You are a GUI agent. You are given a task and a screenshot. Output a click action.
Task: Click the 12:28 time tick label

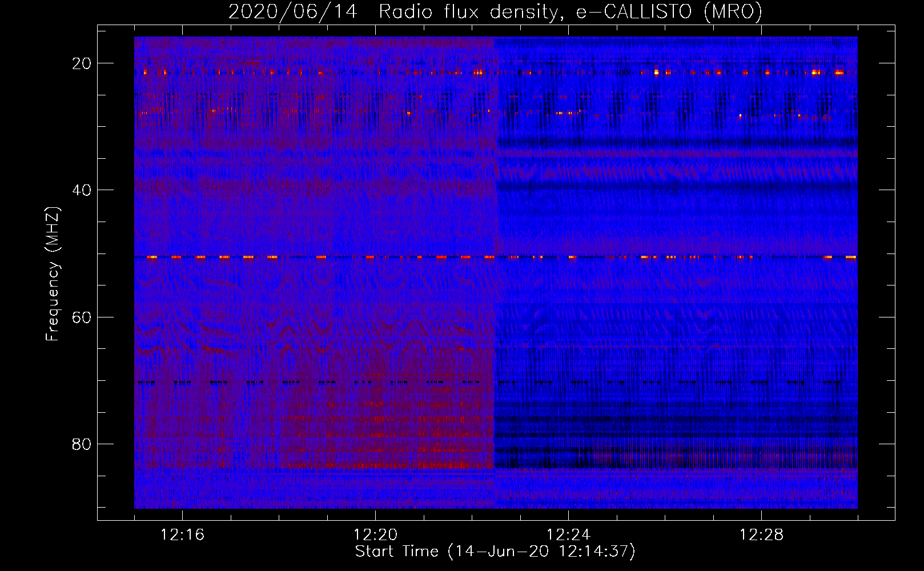[x=761, y=535]
